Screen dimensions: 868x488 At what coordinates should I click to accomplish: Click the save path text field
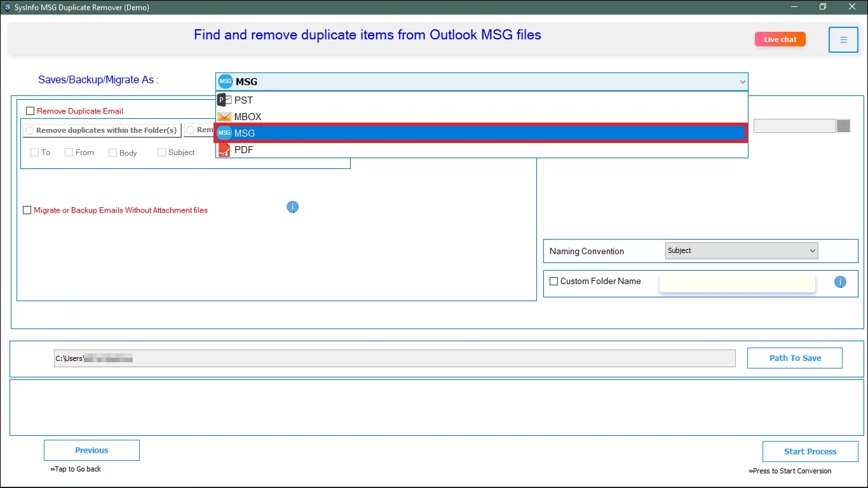[394, 358]
